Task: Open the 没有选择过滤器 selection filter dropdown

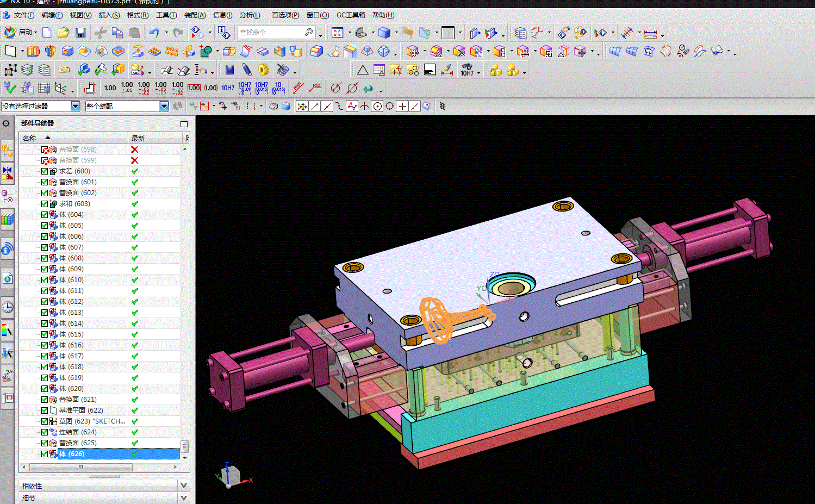Action: point(76,107)
